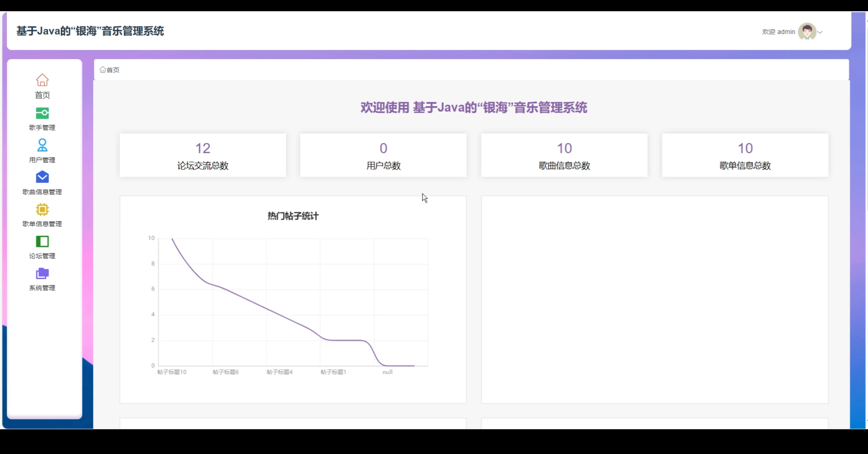The width and height of the screenshot is (868, 454).
Task: Click the home icon in the breadcrumb bar
Action: (103, 69)
